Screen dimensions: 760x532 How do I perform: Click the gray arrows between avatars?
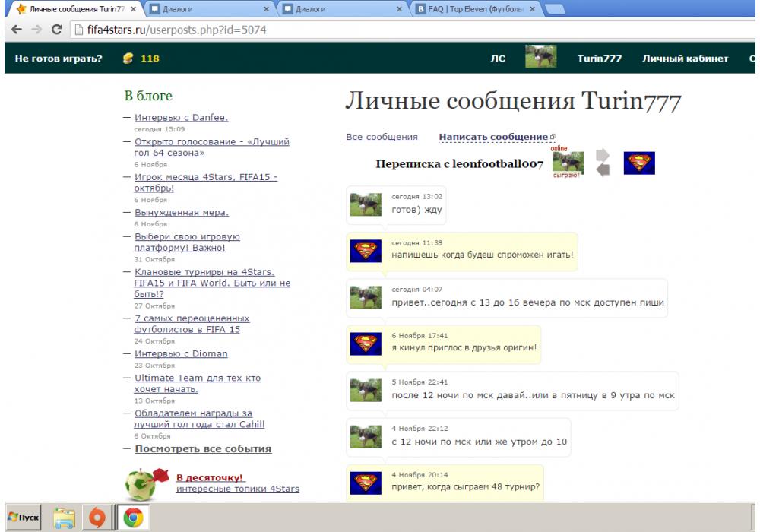603,163
